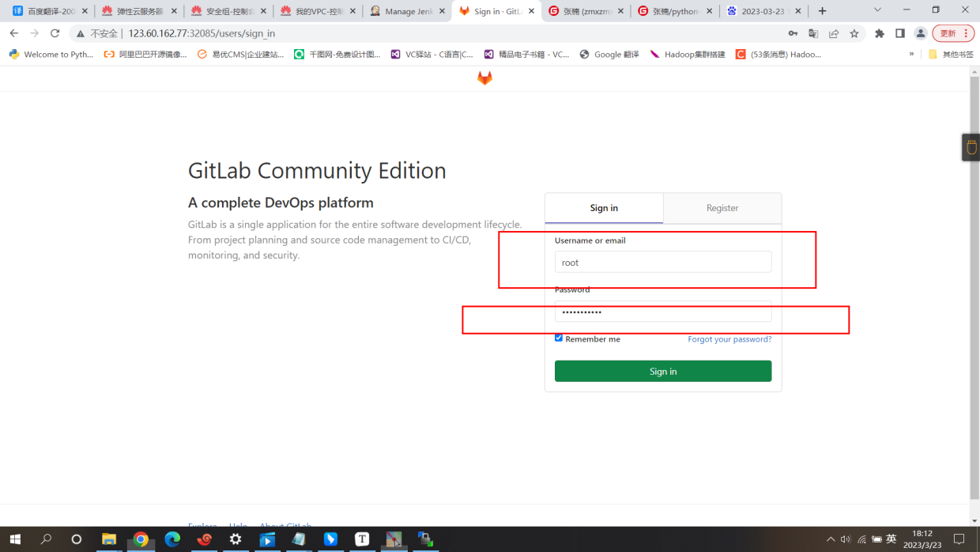
Task: Close the Manage Jenkins tab
Action: 442,11
